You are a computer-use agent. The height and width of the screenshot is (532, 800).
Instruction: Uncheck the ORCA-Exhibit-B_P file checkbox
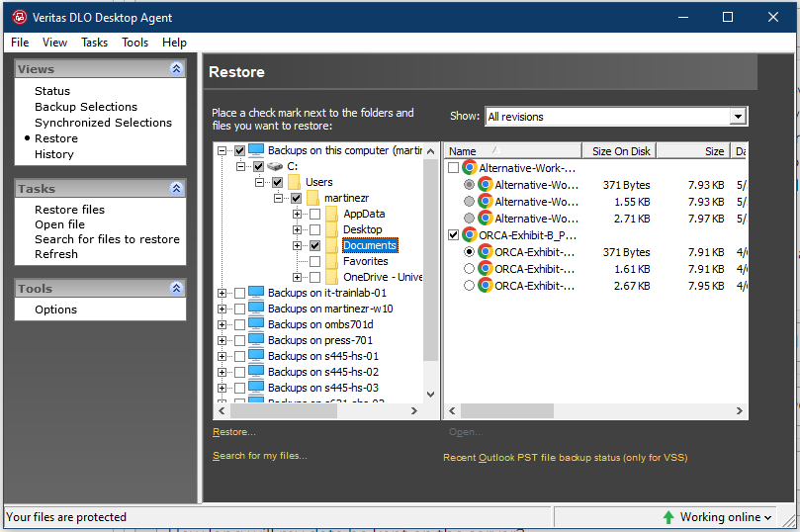pos(453,235)
